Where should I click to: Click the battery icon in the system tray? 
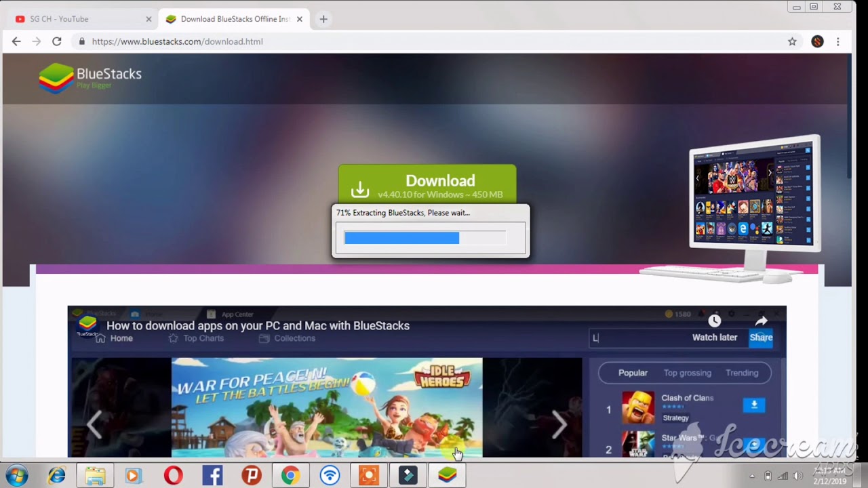tap(768, 476)
